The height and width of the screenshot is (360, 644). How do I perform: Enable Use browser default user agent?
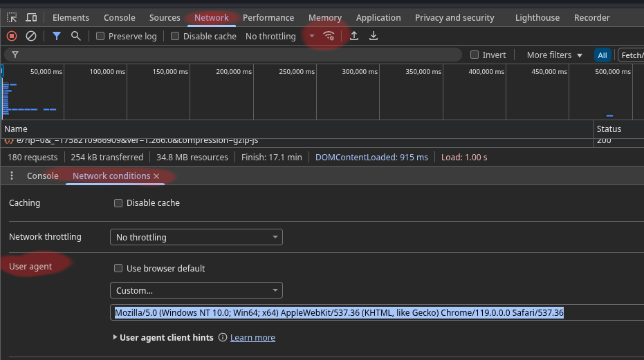[x=118, y=268]
